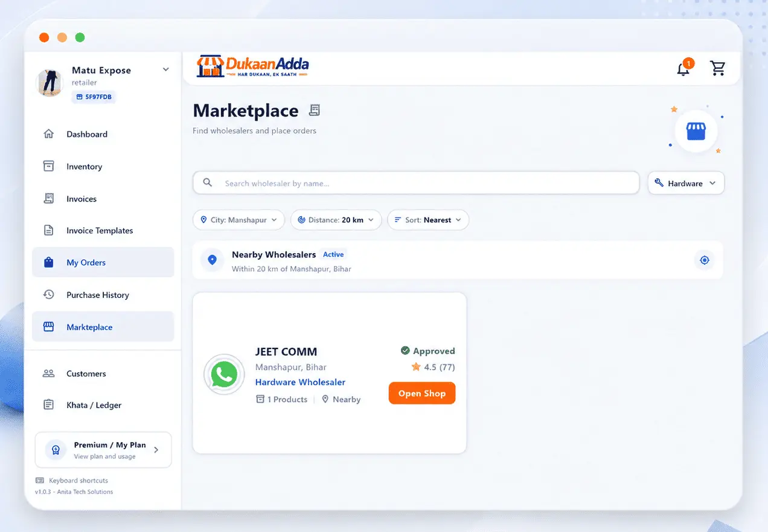Click the Nearby Wholesalers map pin icon
This screenshot has width=768, height=532.
click(212, 260)
